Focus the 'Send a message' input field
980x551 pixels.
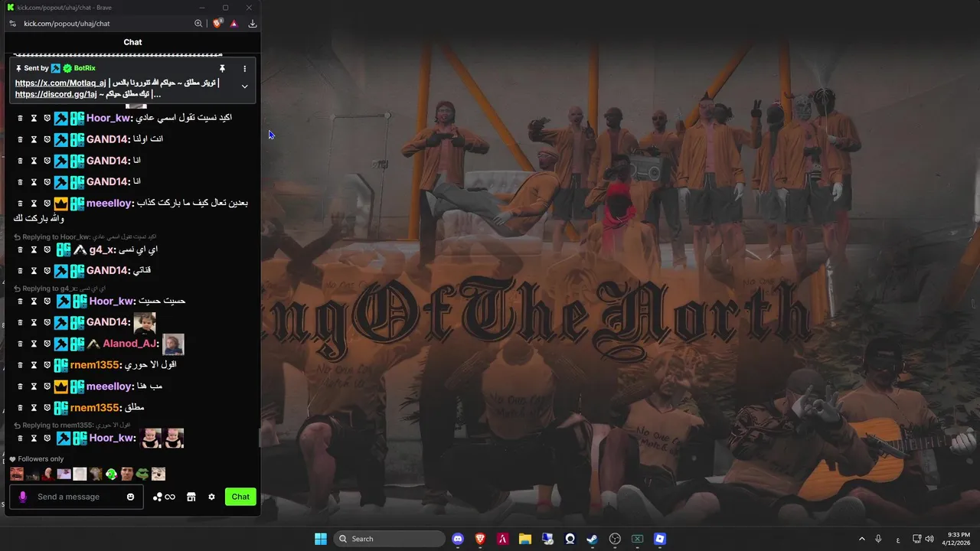point(76,497)
